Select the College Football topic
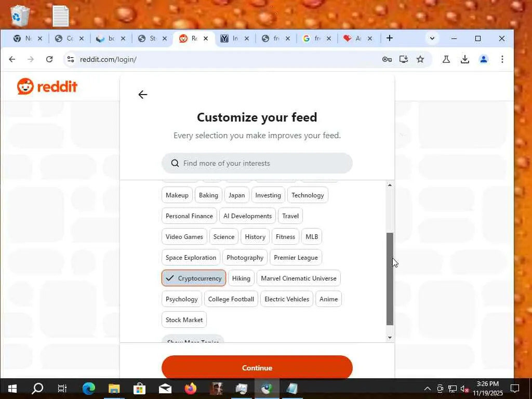The image size is (532, 399). click(x=231, y=299)
